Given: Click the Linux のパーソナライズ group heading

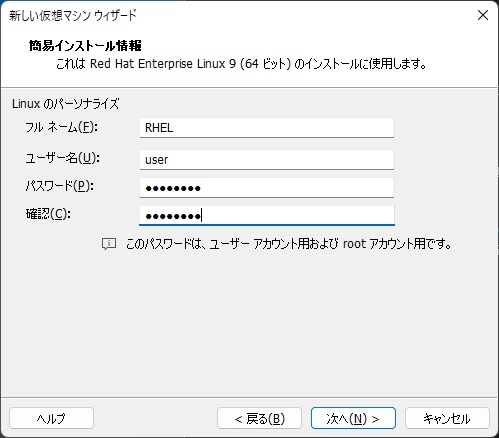Looking at the screenshot, I should coord(65,104).
